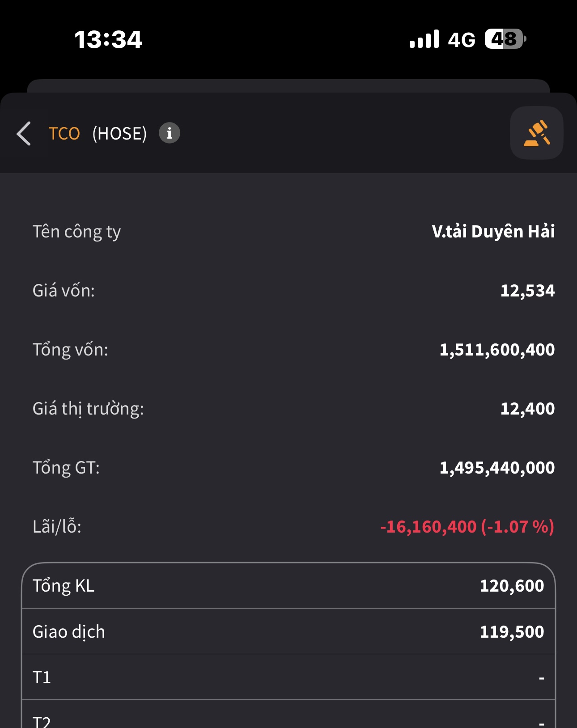The height and width of the screenshot is (728, 577).
Task: Tap the Tổng vốn value 1,511,600,400
Action: (497, 350)
